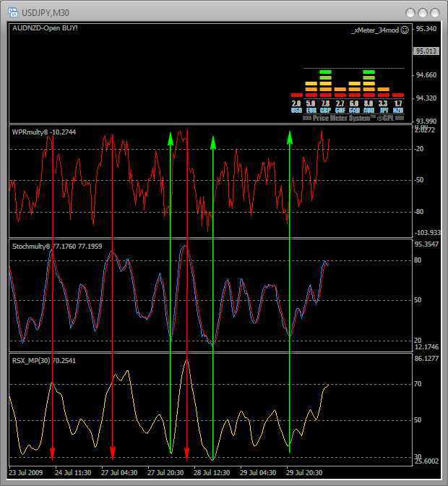Click the AUDNZD-Open BUY! alert text
This screenshot has height=486, width=448.
click(45, 28)
